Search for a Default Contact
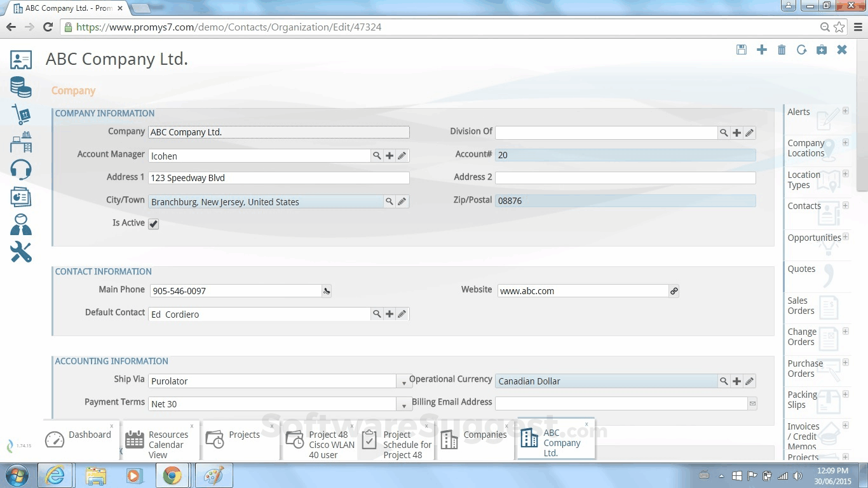This screenshot has height=488, width=868. 377,314
